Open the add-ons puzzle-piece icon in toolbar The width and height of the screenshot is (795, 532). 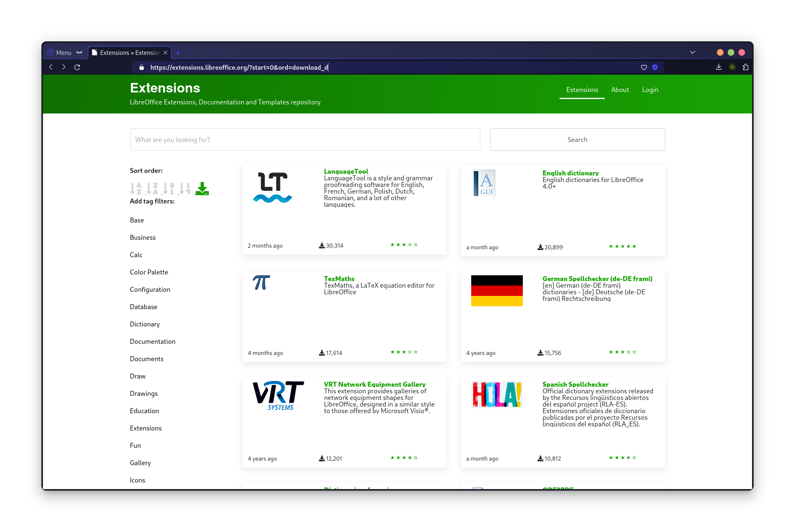(745, 67)
